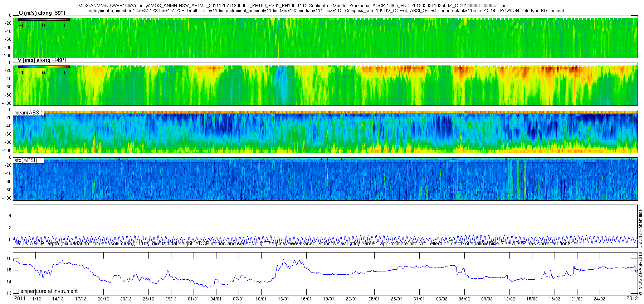This screenshot has height=304, width=644.
Task: Click the '29/12' date tick label
Action: click(171, 299)
